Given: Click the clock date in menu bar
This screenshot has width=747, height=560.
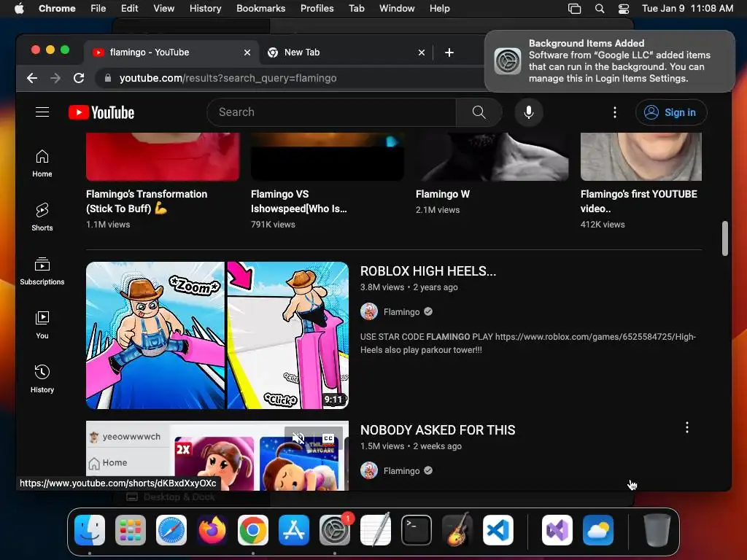Looking at the screenshot, I should [687, 9].
